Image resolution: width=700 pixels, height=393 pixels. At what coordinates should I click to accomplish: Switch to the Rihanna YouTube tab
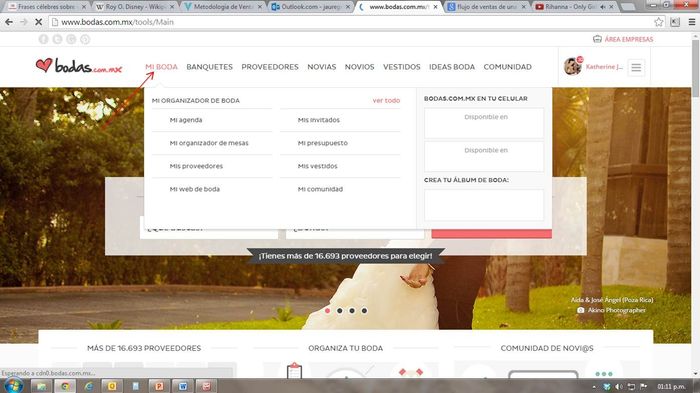coord(575,7)
